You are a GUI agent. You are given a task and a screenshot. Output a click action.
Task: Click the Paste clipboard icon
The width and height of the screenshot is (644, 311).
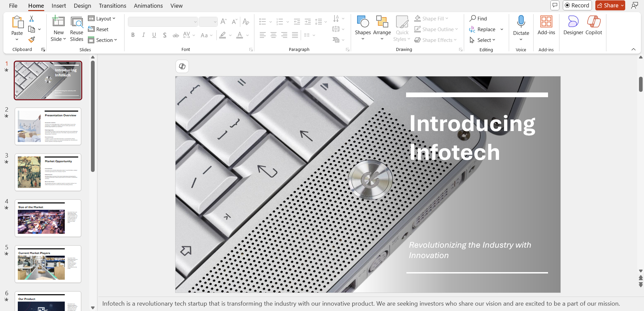(17, 22)
